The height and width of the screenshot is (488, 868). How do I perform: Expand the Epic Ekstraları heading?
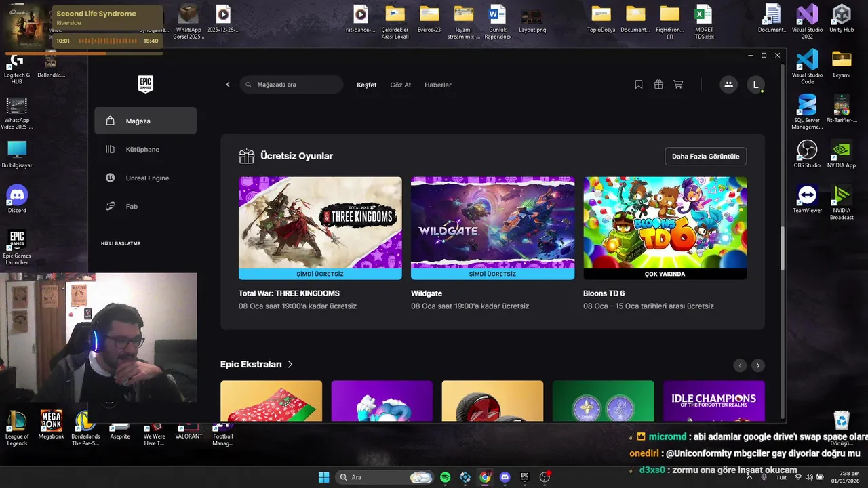click(x=256, y=364)
